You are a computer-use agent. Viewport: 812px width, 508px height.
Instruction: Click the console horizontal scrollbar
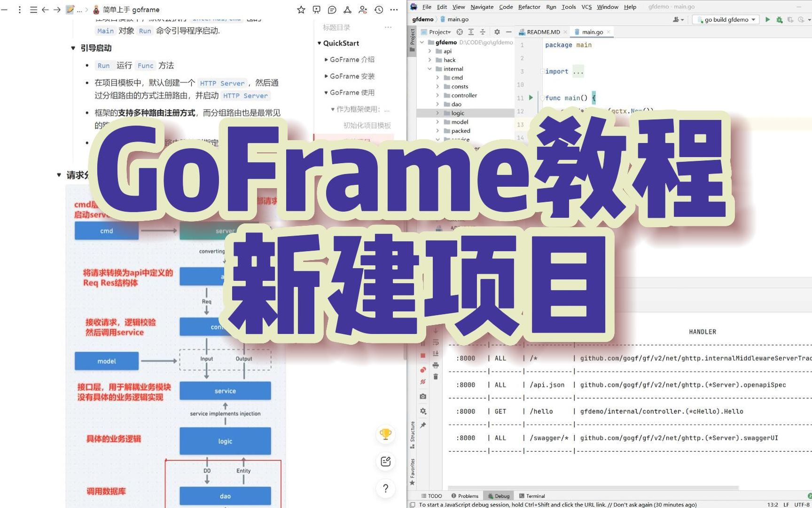pos(593,487)
